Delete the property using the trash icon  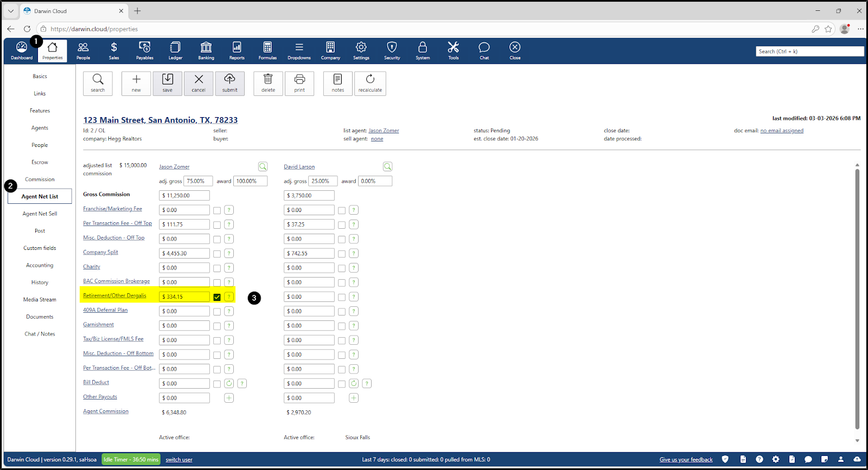(268, 83)
